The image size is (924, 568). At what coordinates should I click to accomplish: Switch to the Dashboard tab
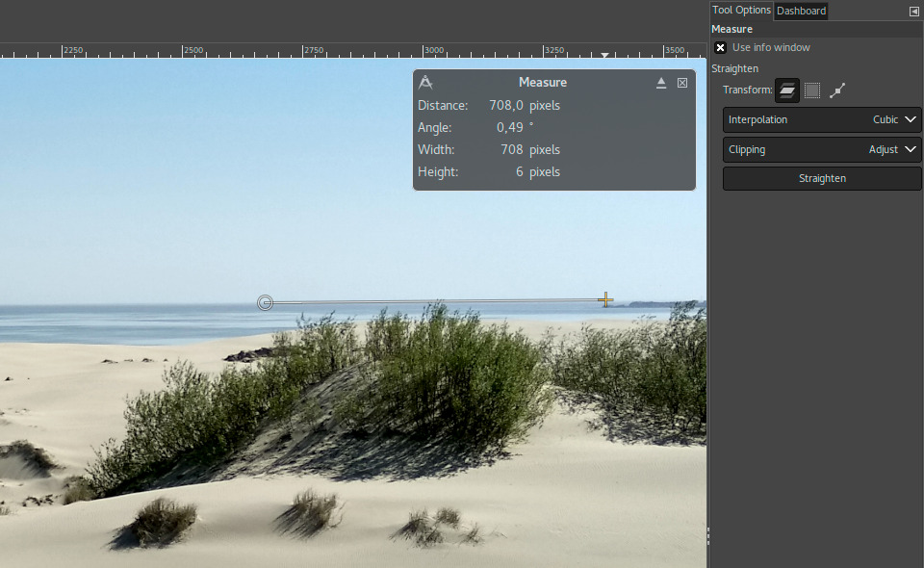801,11
